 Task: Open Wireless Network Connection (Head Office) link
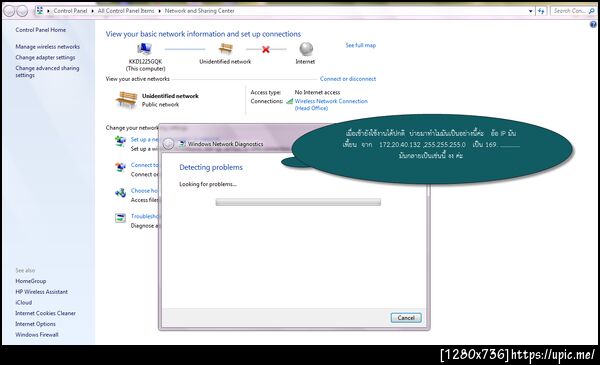point(331,104)
